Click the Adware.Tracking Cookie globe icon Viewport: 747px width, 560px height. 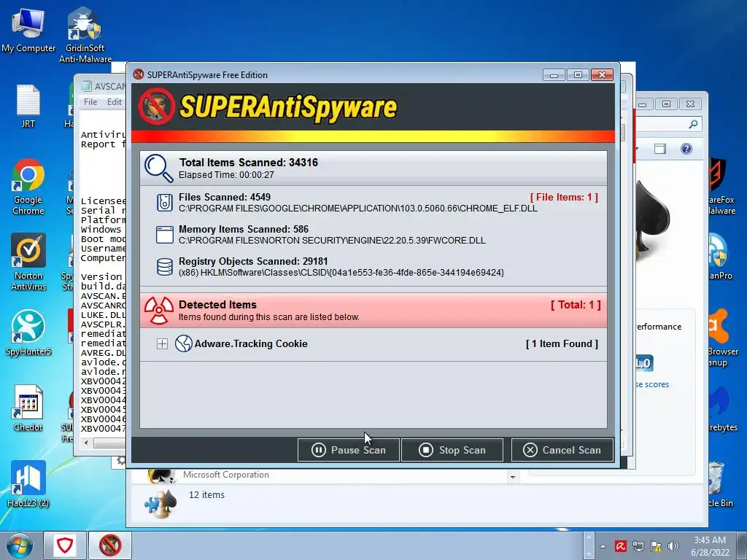183,343
